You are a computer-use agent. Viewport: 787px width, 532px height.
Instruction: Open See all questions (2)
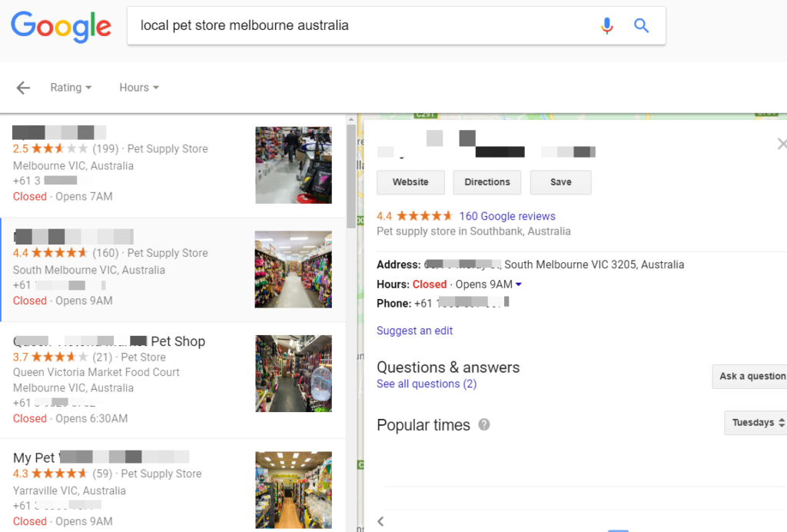pyautogui.click(x=427, y=384)
